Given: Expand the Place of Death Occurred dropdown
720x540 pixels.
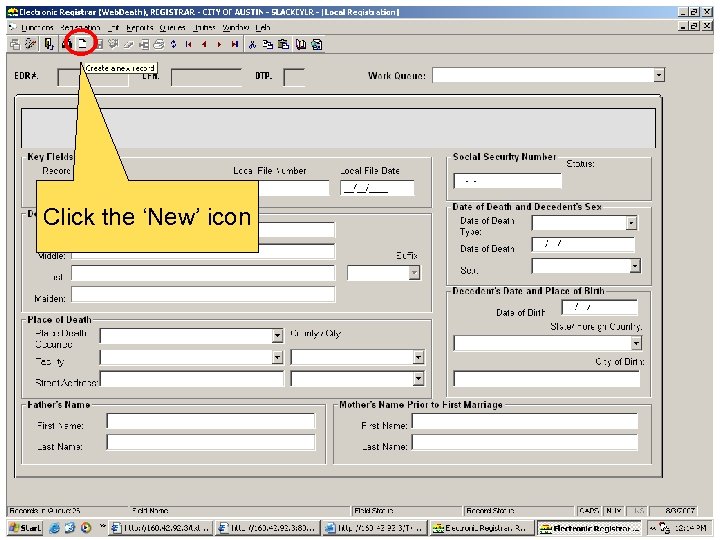Looking at the screenshot, I should click(277, 336).
